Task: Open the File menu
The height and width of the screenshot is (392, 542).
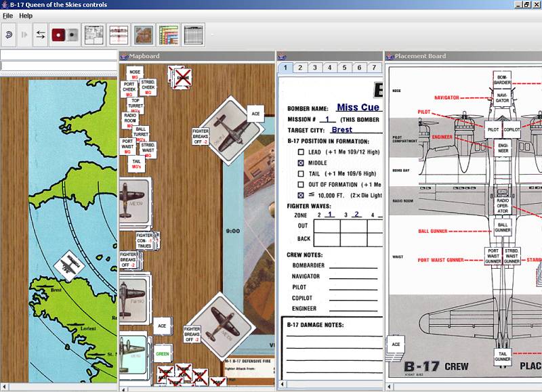Action: coord(9,16)
